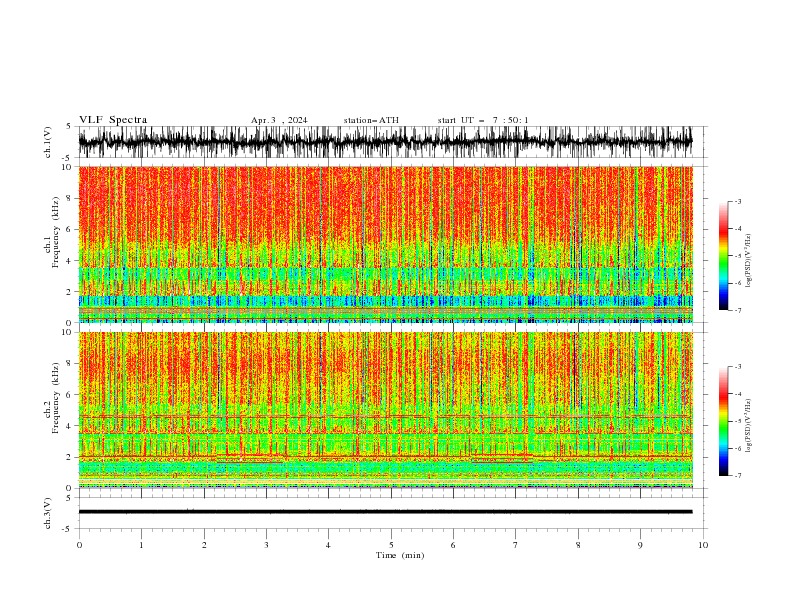Click the log(PSD) label of ch.1 color bar

(748, 261)
